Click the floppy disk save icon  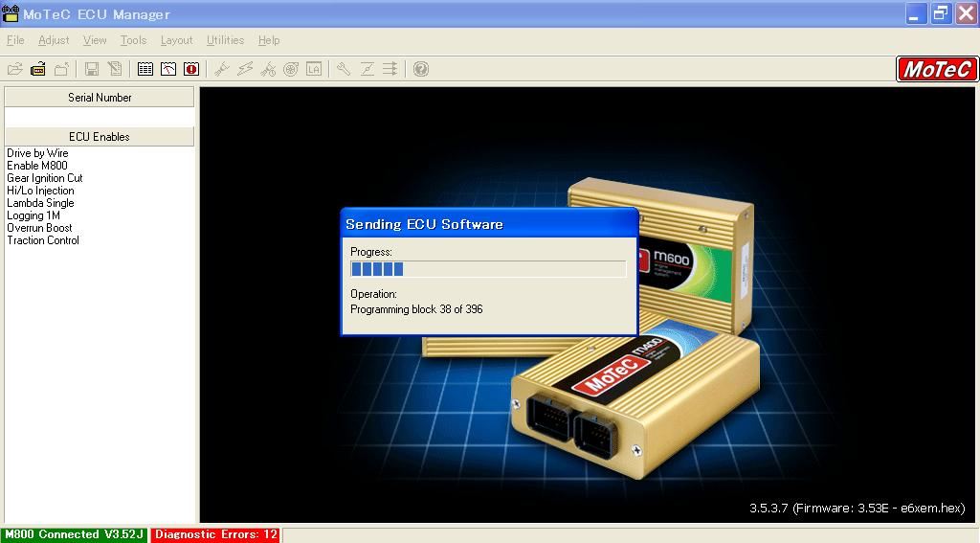[92, 69]
